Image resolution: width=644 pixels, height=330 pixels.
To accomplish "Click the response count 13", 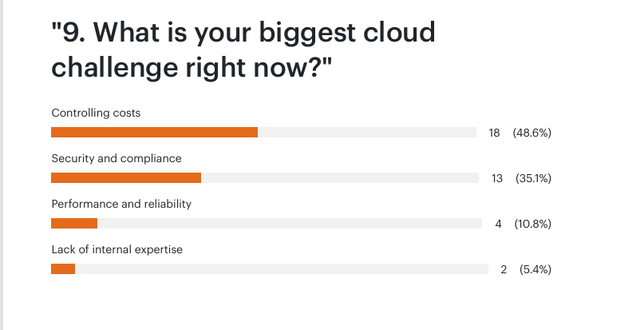I will pos(497,178).
